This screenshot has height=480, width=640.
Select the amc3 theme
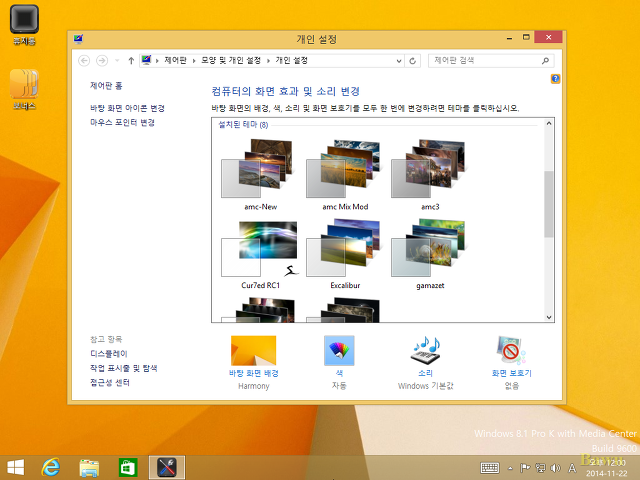pos(430,175)
